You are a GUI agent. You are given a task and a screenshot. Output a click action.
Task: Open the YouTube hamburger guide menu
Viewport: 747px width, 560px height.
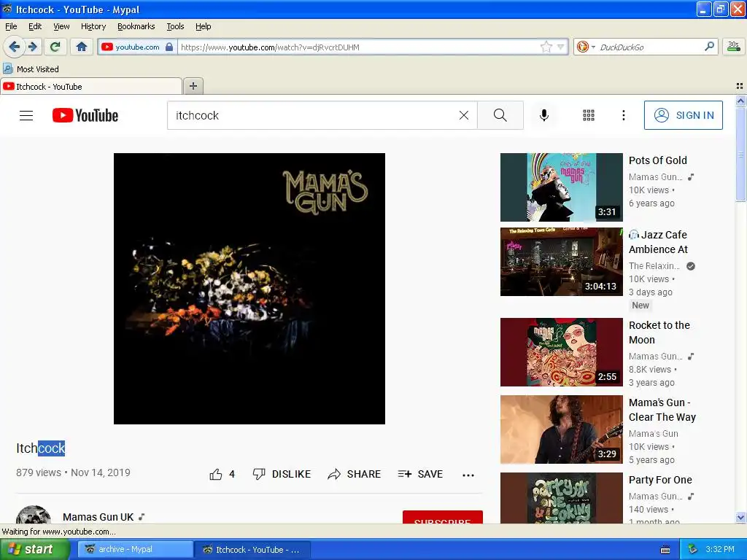click(x=26, y=115)
